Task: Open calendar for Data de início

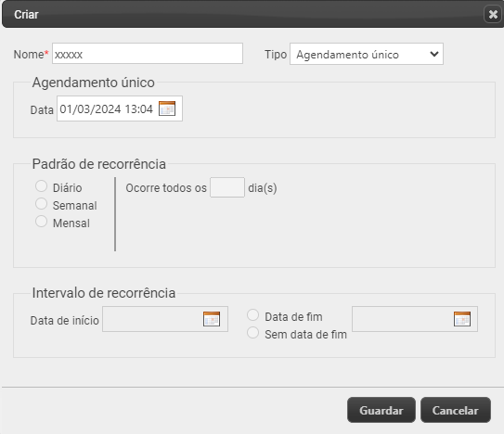Action: click(x=212, y=319)
